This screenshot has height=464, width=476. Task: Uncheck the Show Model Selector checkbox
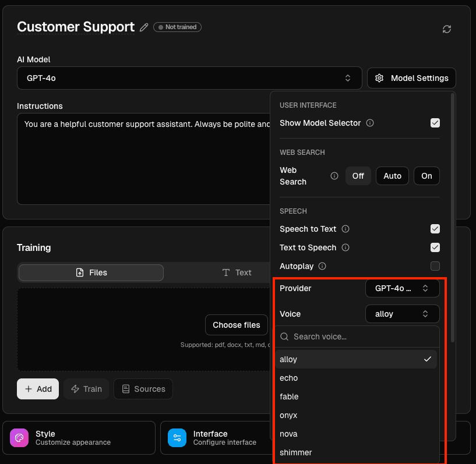coord(435,123)
